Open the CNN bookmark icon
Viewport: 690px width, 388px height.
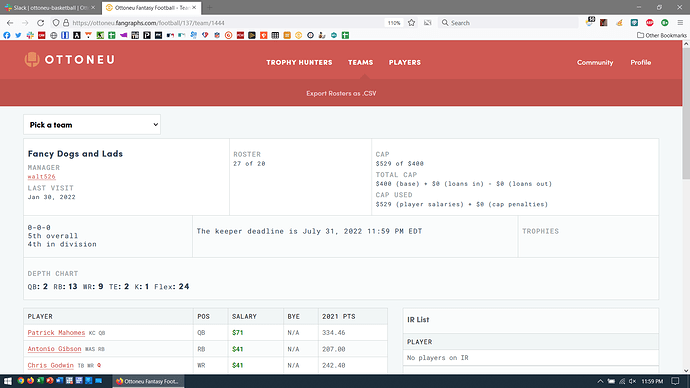tap(42, 35)
